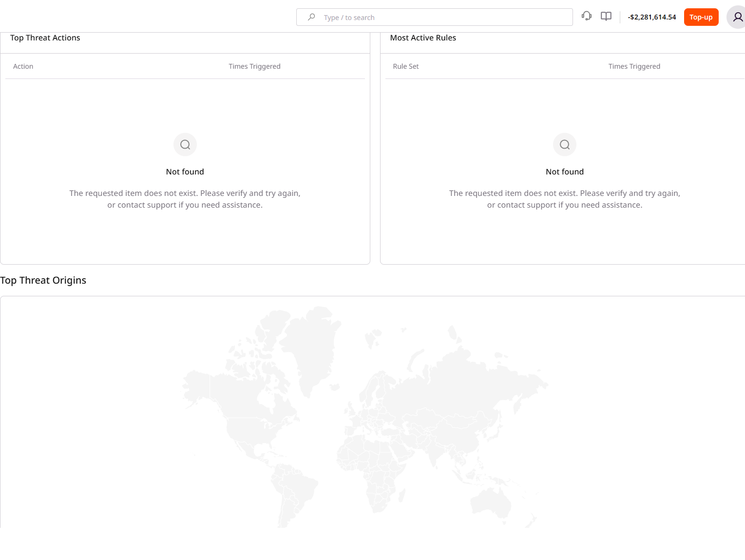Click Not found icon in Top Threat Actions
The width and height of the screenshot is (745, 560).
185,145
